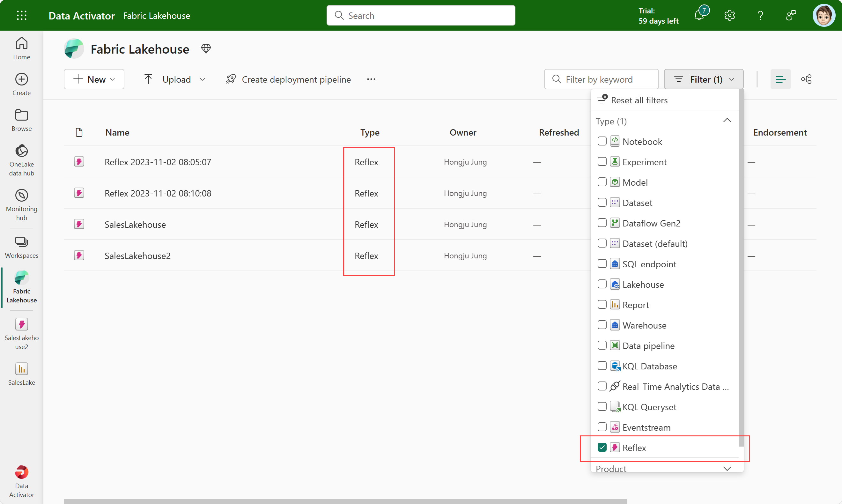Screen dimensions: 842x504
Task: Check the Lakehouse type filter
Action: (602, 284)
